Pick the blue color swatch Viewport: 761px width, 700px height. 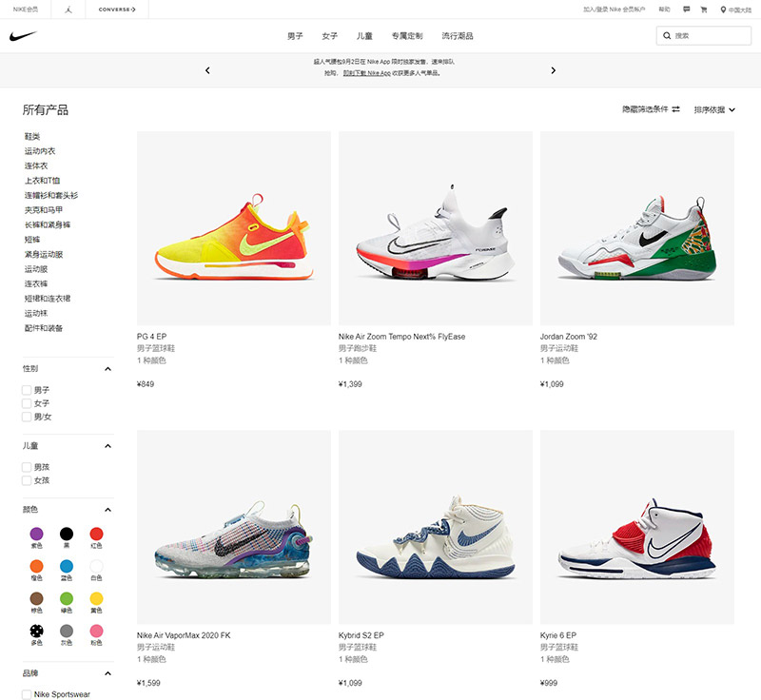point(67,566)
